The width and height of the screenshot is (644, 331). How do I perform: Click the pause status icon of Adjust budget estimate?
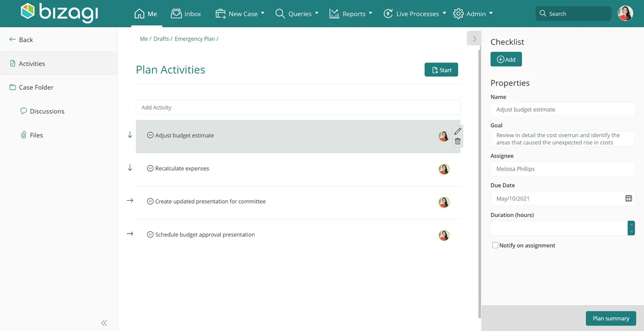pos(150,135)
